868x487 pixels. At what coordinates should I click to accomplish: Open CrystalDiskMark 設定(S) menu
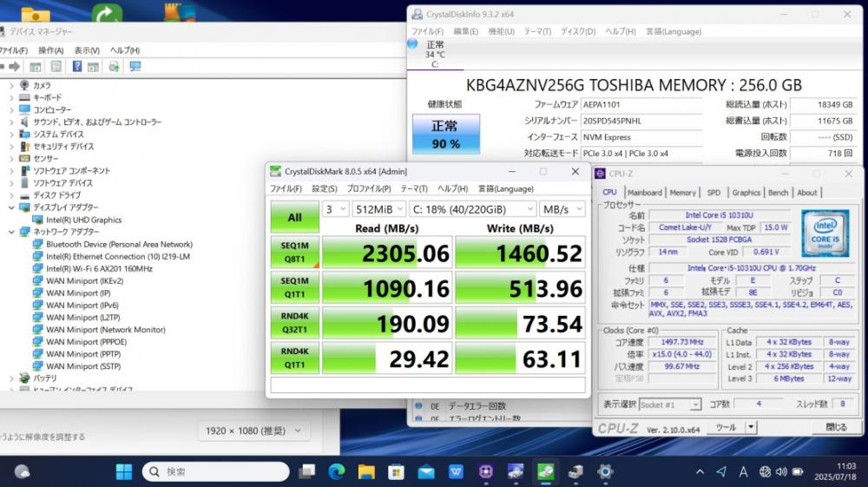click(x=325, y=188)
